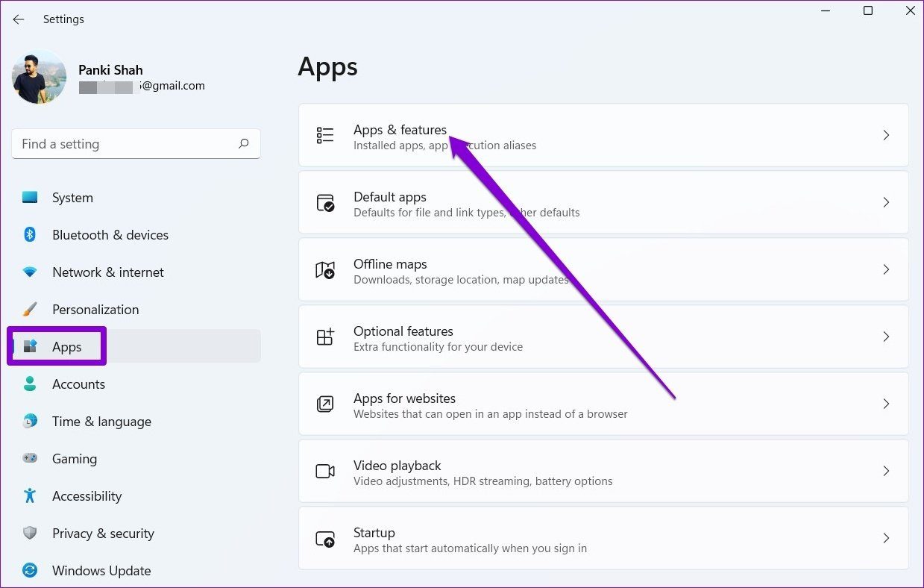The width and height of the screenshot is (924, 588).
Task: Click the Panki Shah profile picture
Action: pos(39,77)
